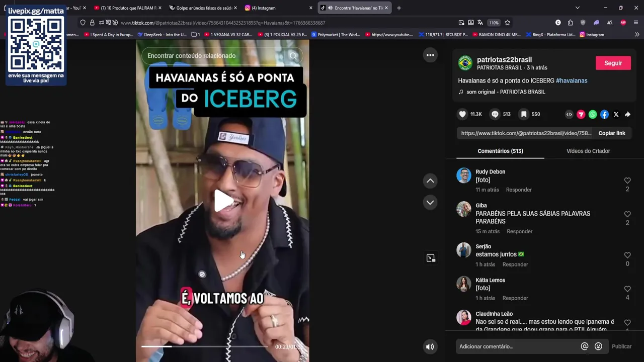Open the patriotas22brasil username link
The height and width of the screenshot is (362, 644).
pyautogui.click(x=504, y=60)
